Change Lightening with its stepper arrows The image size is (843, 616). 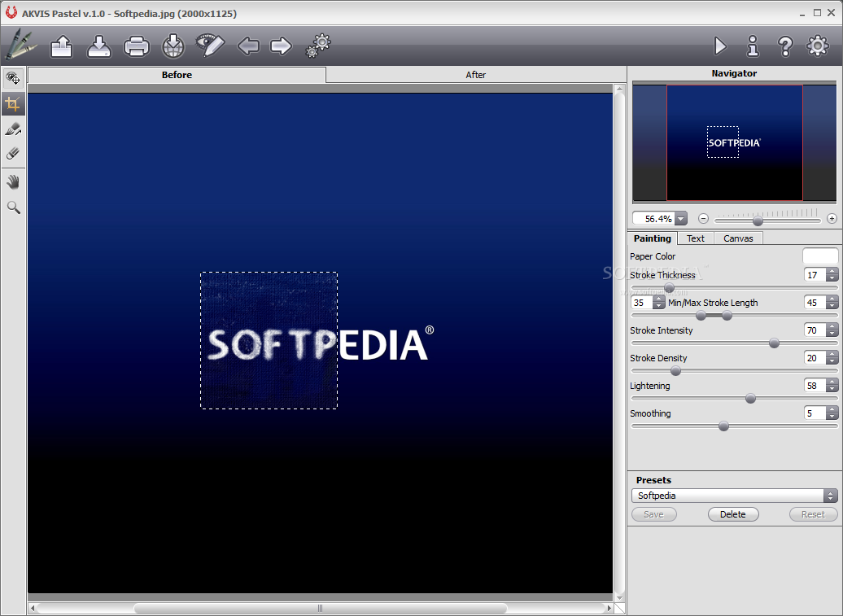[832, 386]
